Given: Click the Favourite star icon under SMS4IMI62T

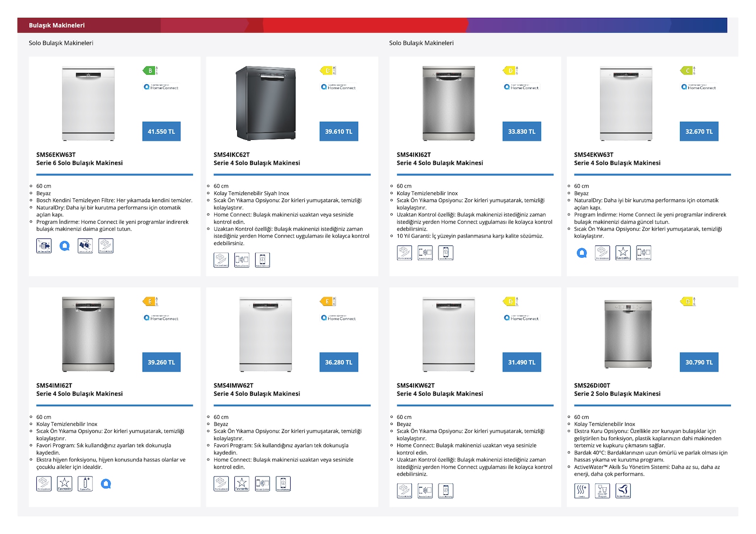Looking at the screenshot, I should 65,484.
